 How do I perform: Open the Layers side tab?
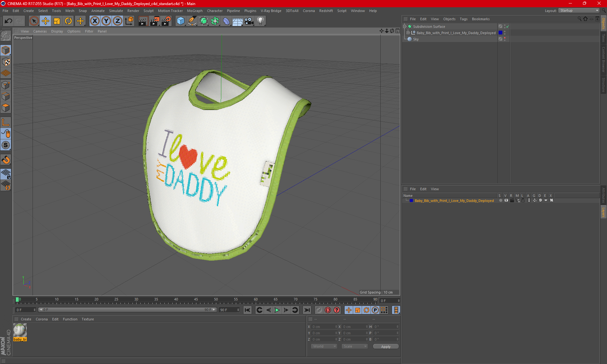tap(604, 212)
